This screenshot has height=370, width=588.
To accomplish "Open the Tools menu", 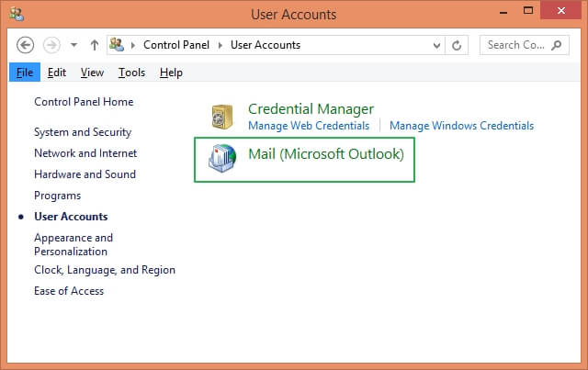I will [131, 73].
